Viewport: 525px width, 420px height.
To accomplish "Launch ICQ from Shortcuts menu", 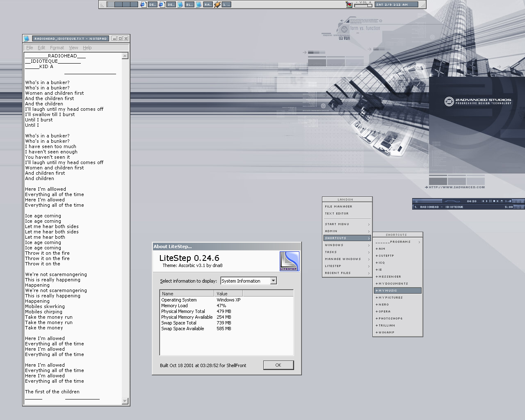I will (398, 263).
